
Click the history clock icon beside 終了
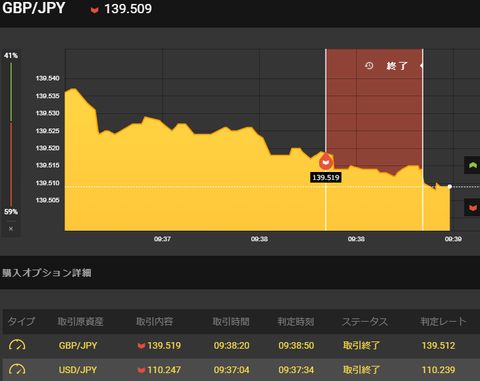[369, 66]
